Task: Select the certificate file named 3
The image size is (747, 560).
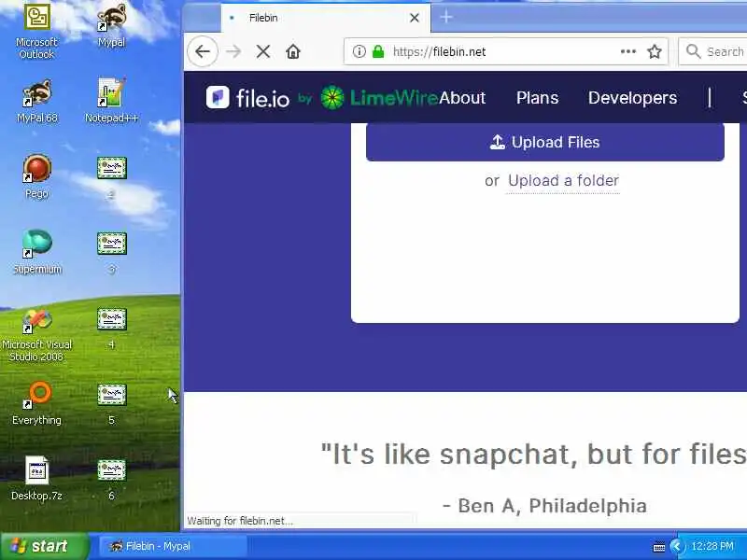Action: (111, 252)
